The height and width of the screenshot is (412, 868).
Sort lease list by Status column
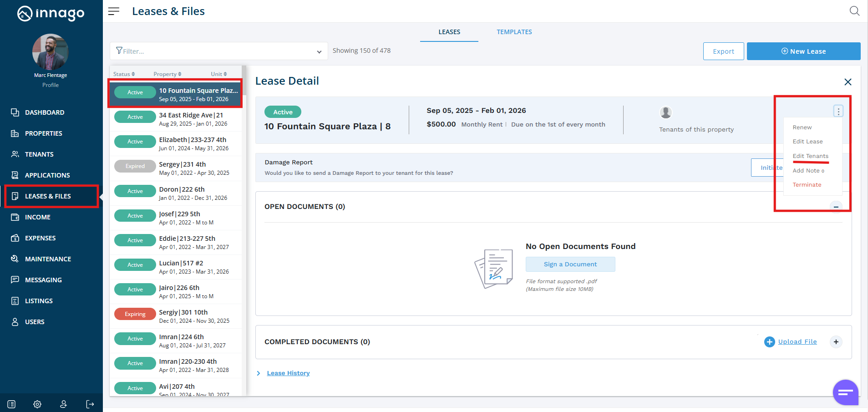(x=124, y=74)
